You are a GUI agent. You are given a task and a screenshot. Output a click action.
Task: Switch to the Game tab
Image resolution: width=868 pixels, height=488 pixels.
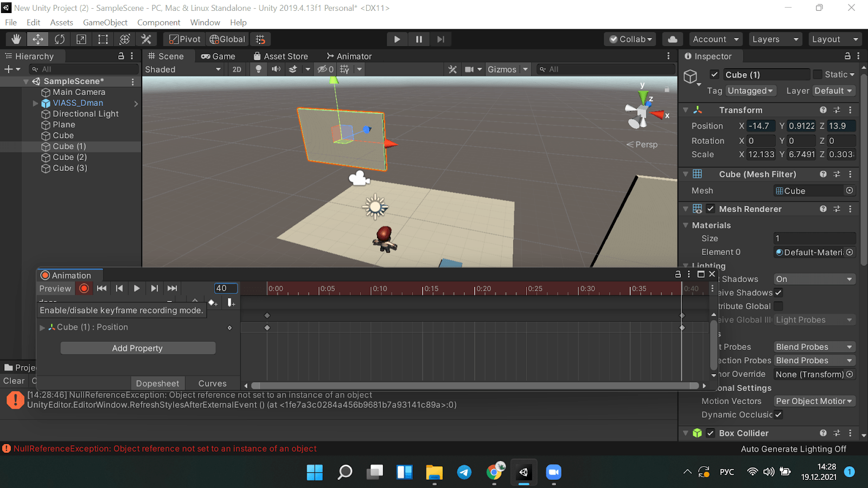click(x=218, y=56)
